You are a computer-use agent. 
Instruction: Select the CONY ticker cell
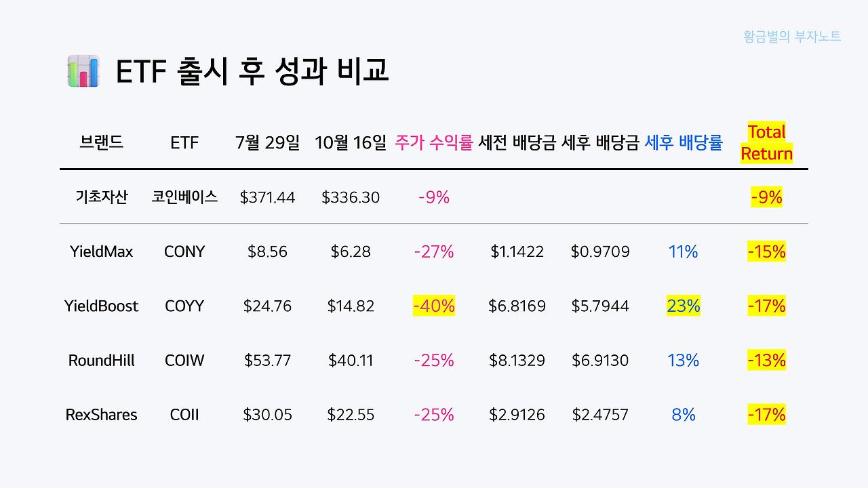[x=184, y=252]
